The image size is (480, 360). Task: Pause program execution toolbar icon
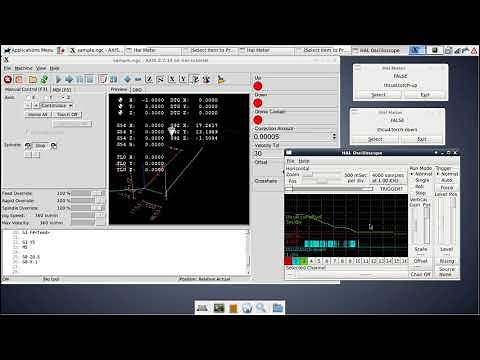point(80,79)
